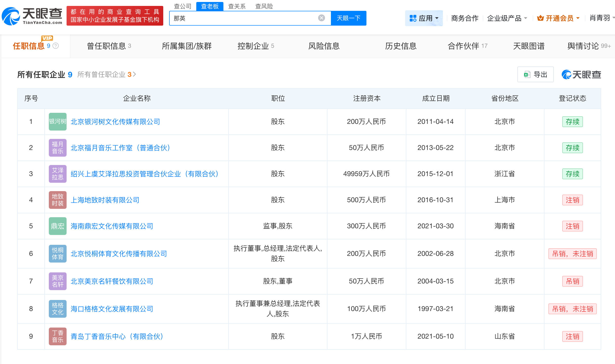Click the help question-mark icon beside 任职信息
Screen dimensions: 615x364
coord(56,46)
